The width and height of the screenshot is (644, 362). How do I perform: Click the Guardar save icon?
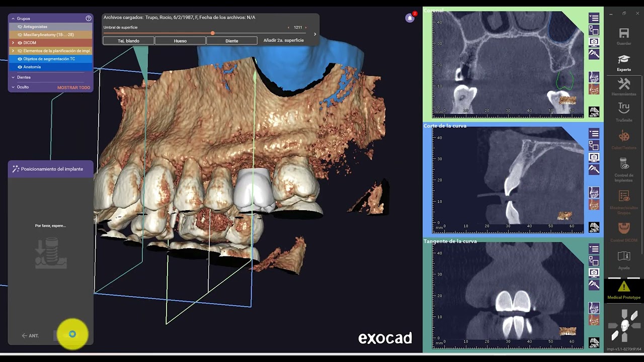point(624,34)
